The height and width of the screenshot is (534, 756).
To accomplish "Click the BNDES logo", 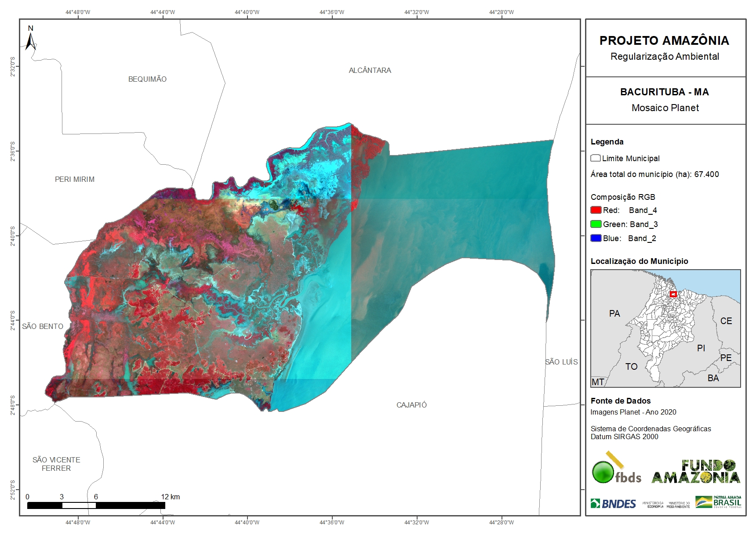I will (x=613, y=504).
